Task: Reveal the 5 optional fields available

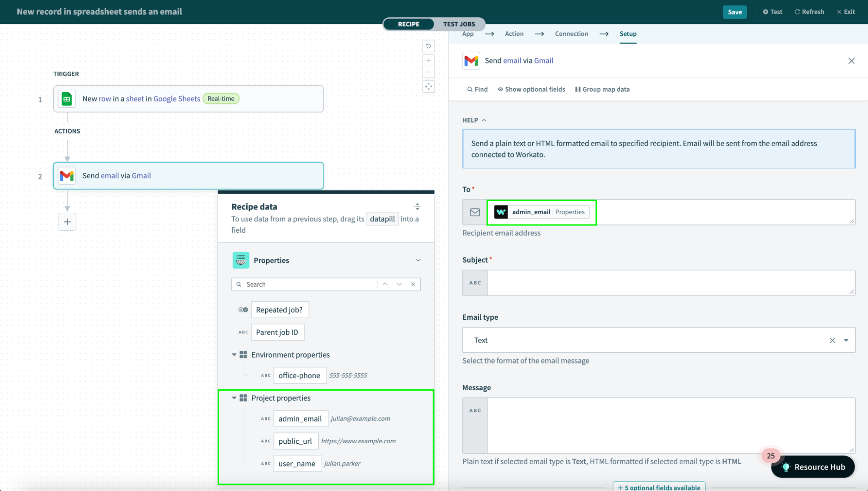Action: [x=659, y=487]
